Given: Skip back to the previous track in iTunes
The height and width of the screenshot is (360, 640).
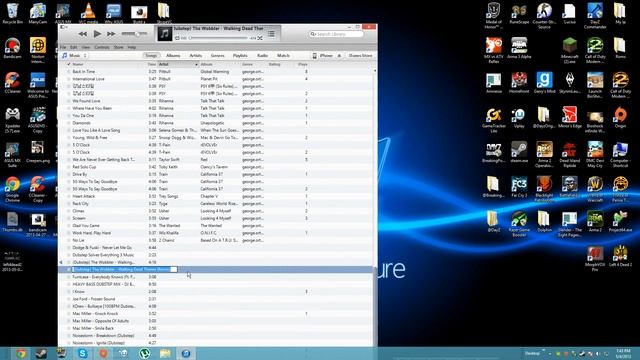Looking at the screenshot, I should [82, 34].
